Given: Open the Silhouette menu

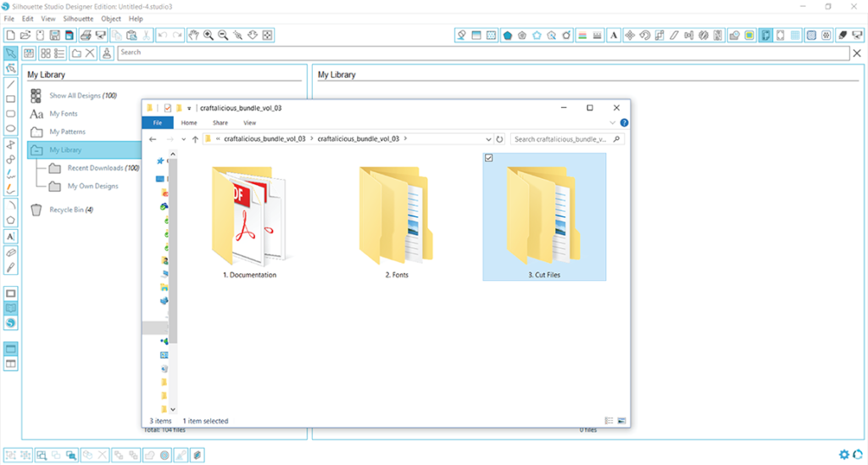Looking at the screenshot, I should point(78,19).
